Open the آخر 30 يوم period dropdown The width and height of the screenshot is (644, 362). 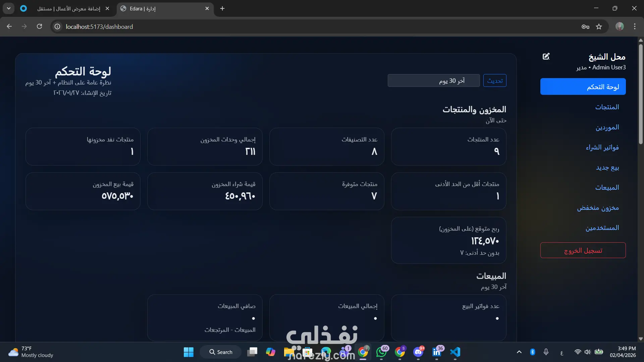point(433,81)
